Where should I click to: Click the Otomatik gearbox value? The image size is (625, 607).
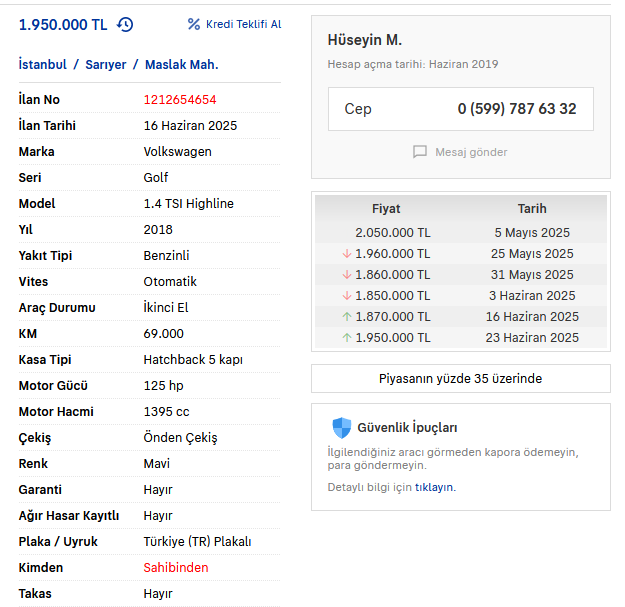[x=170, y=282]
